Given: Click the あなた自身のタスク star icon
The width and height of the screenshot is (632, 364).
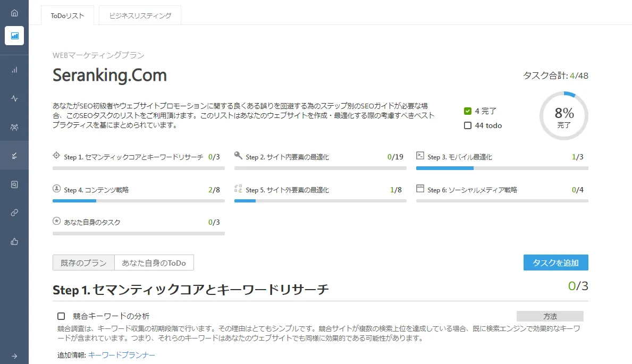Looking at the screenshot, I should [x=56, y=221].
